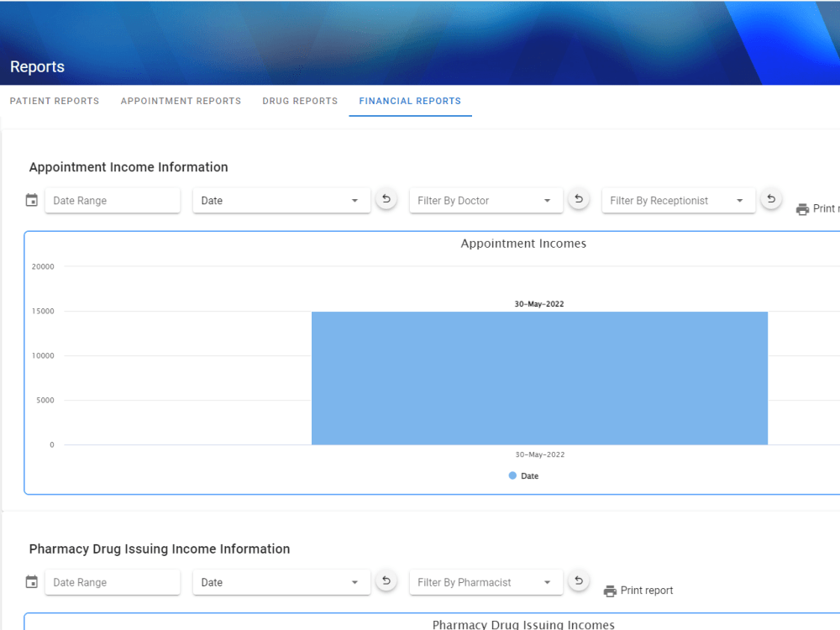Reset the Filter By Pharmacist selection
This screenshot has width=840, height=630.
click(x=579, y=581)
